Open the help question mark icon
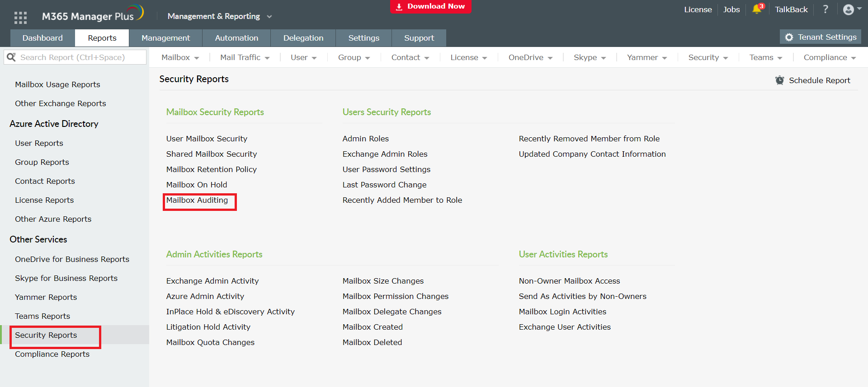 (x=826, y=9)
